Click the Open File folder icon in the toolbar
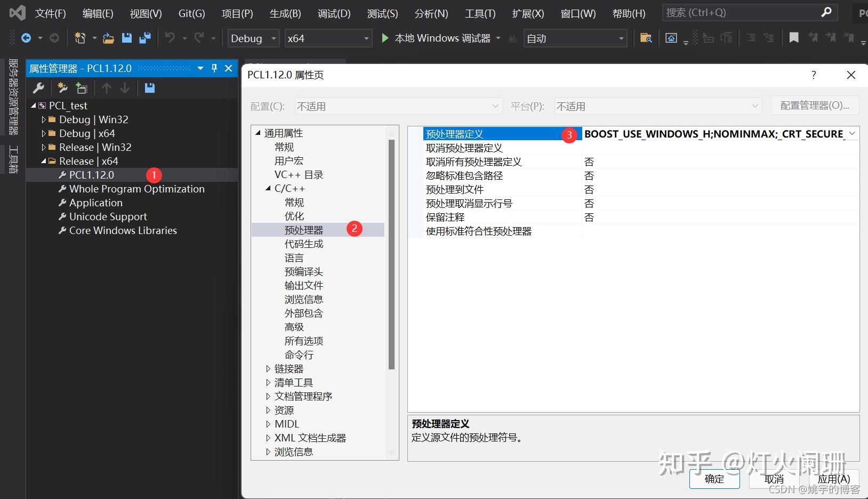868x499 pixels. pyautogui.click(x=108, y=38)
